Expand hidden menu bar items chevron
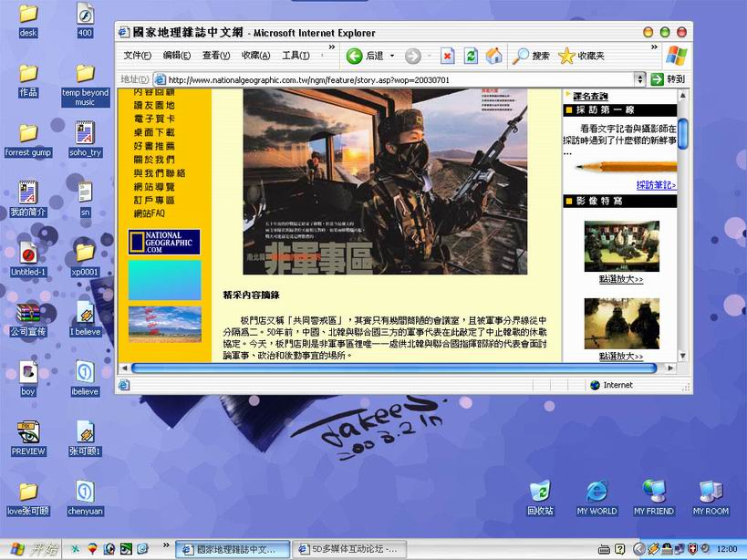747x560 pixels. (x=332, y=47)
